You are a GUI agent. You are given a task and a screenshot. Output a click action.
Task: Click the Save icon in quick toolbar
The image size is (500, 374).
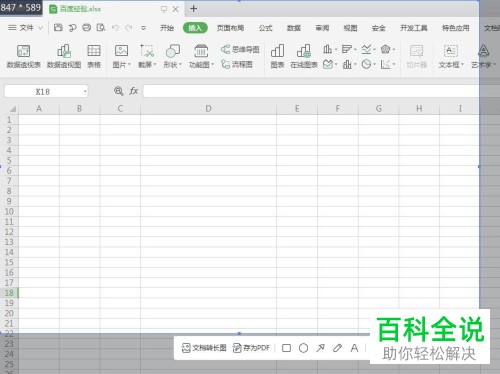tap(58, 28)
